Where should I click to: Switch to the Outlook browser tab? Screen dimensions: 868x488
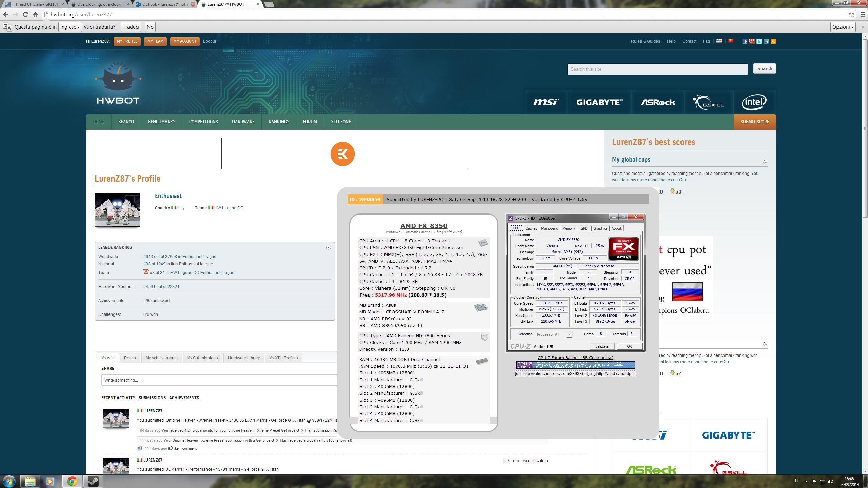tap(165, 4)
